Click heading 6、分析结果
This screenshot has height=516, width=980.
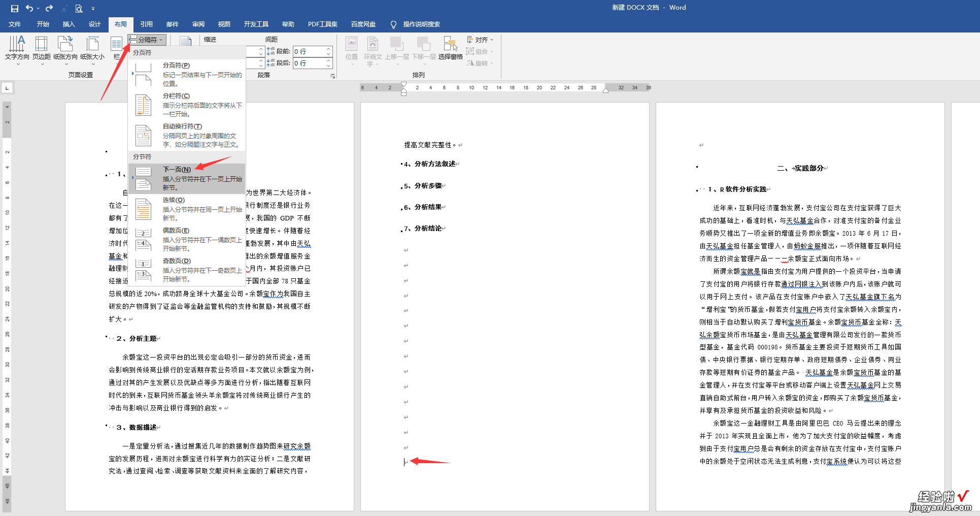pyautogui.click(x=424, y=207)
